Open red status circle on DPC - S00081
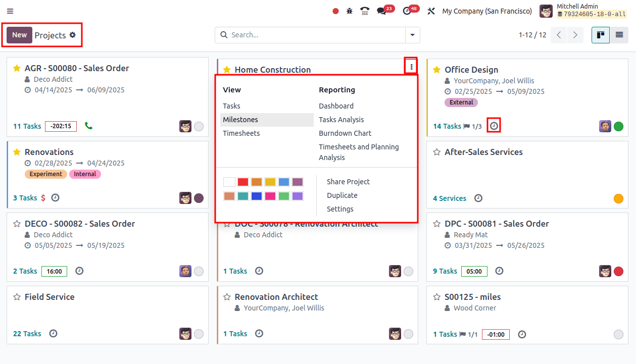 pos(619,271)
